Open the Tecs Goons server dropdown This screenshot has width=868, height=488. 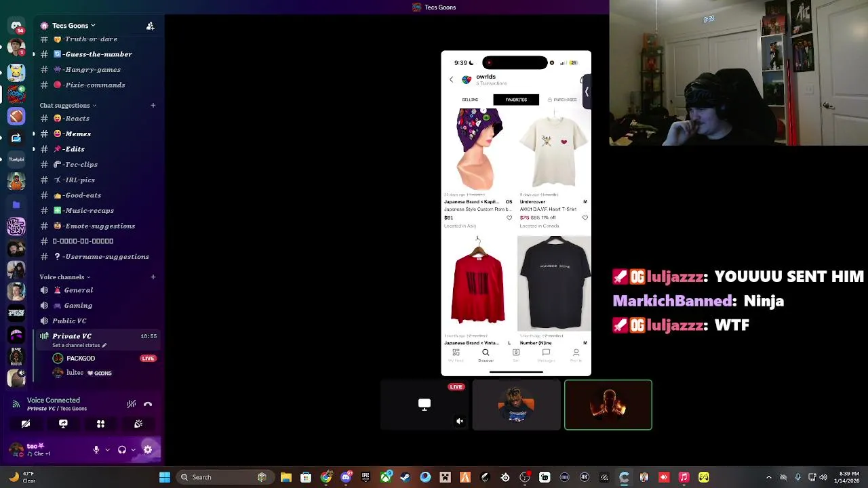(74, 26)
